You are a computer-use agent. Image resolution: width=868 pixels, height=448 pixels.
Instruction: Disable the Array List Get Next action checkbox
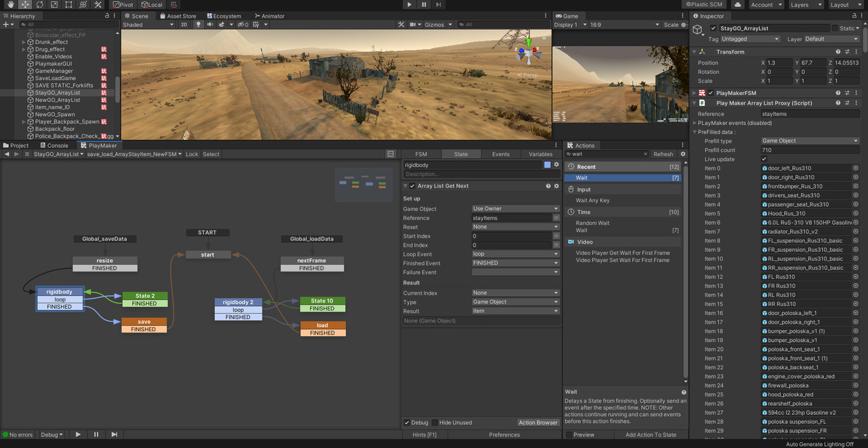click(412, 186)
